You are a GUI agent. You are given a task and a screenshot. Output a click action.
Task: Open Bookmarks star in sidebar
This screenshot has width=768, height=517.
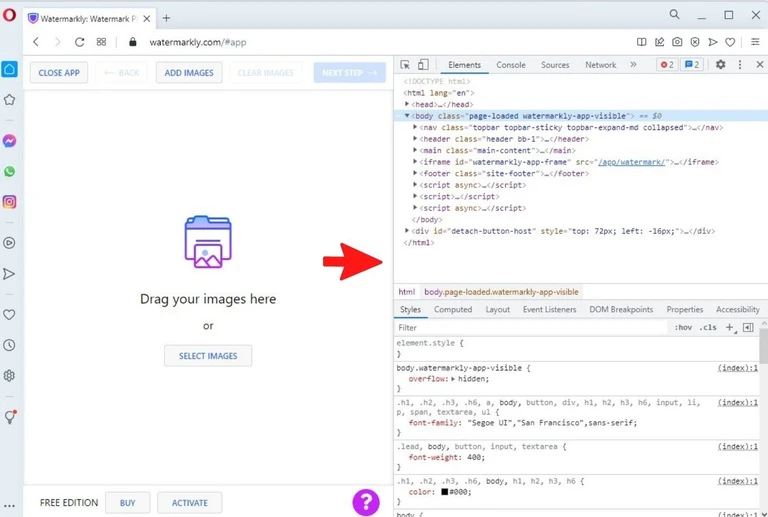(x=9, y=100)
